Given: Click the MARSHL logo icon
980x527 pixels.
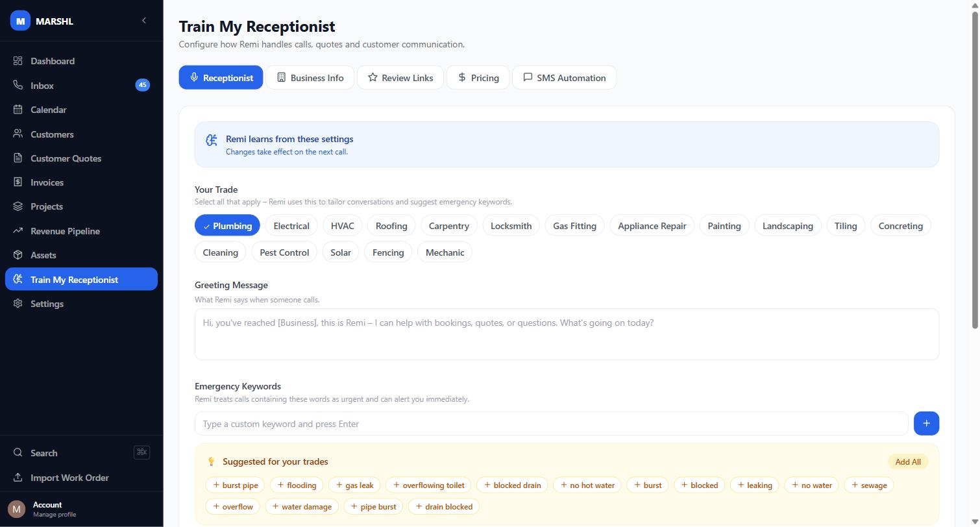Looking at the screenshot, I should coord(20,21).
